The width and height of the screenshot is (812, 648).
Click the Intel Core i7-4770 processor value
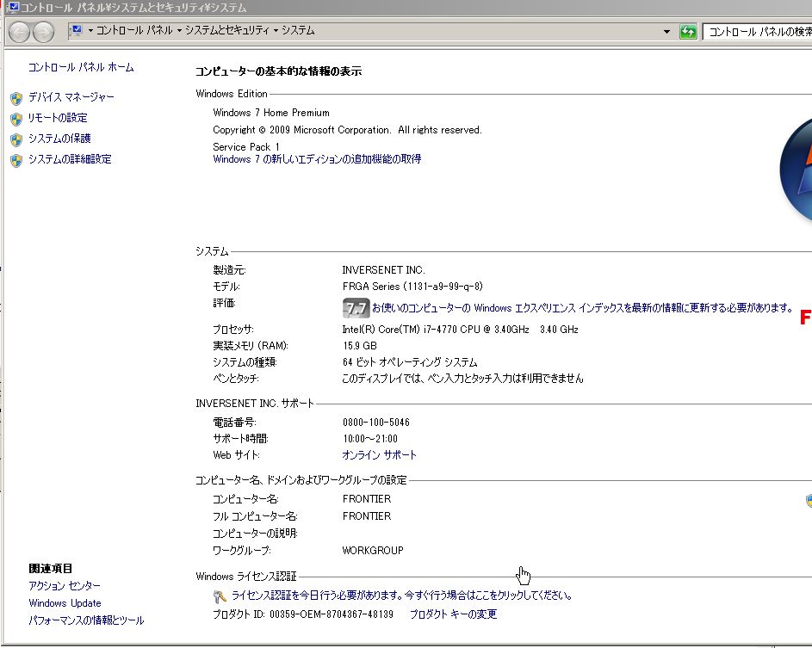tap(460, 330)
